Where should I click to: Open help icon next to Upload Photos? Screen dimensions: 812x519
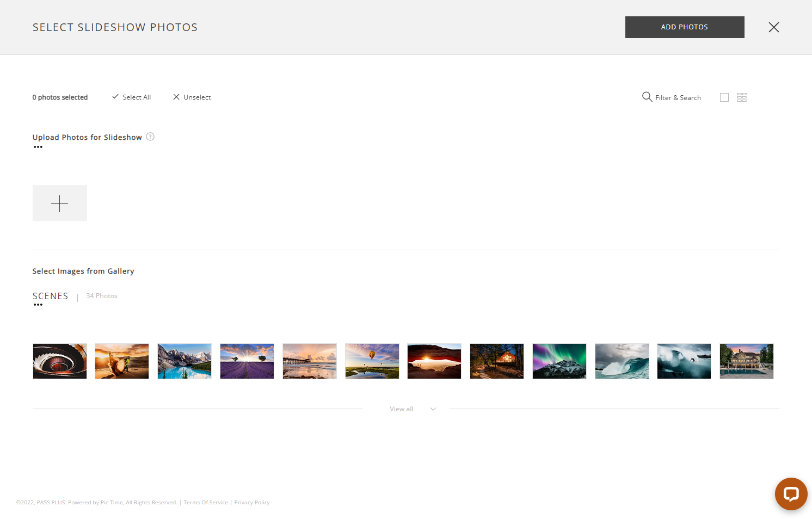[150, 137]
